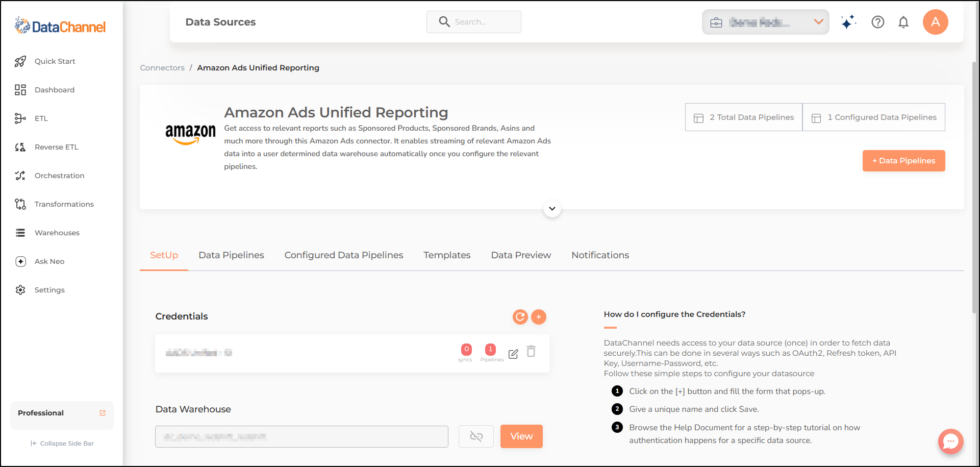This screenshot has height=467, width=980.
Task: Open the ETL section
Action: click(41, 118)
